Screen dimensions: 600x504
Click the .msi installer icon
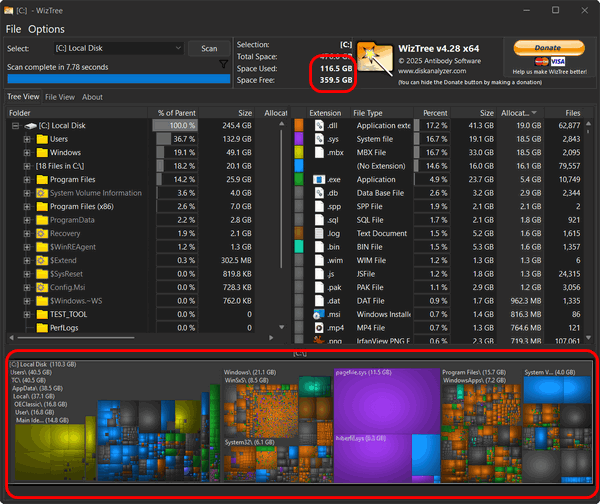[318, 315]
